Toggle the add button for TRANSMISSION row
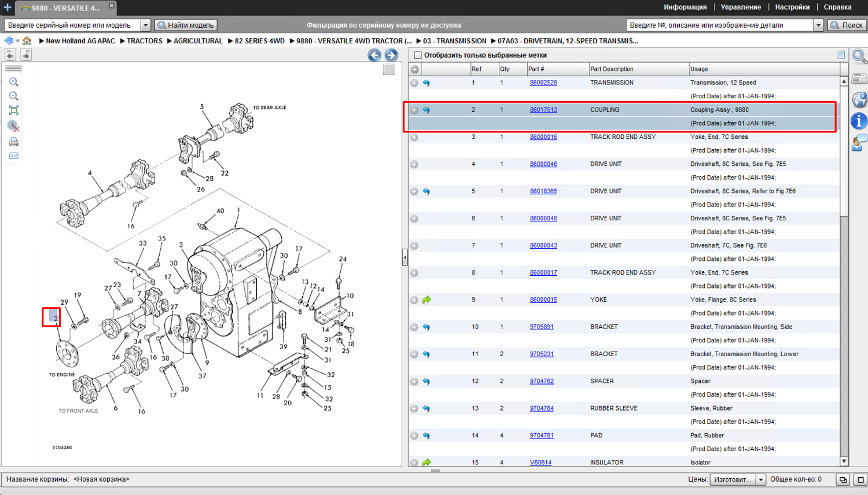This screenshot has width=868, height=495. [414, 83]
